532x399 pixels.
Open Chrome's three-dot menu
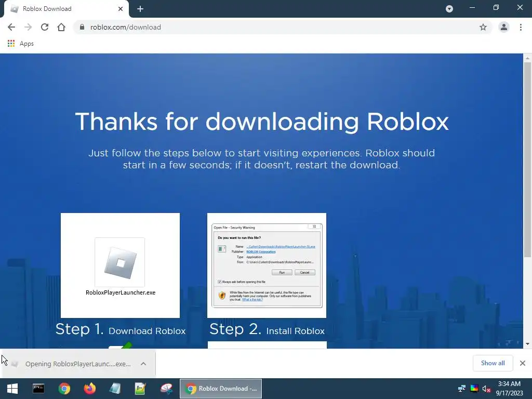[521, 27]
